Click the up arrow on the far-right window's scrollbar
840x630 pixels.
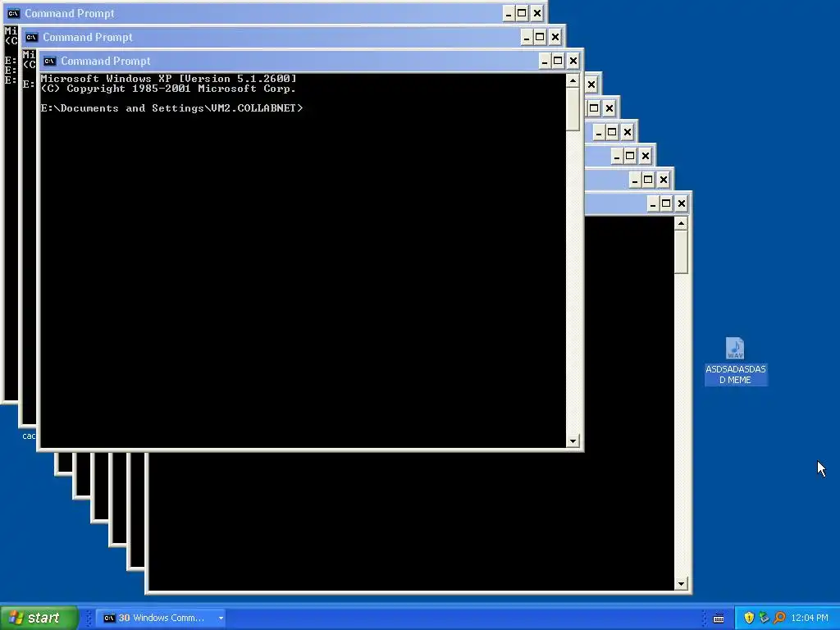pos(681,223)
